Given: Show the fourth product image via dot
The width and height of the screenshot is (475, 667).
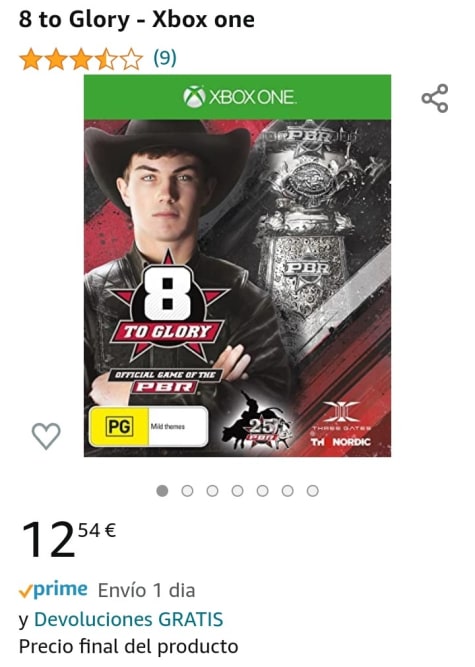Looking at the screenshot, I should (238, 491).
